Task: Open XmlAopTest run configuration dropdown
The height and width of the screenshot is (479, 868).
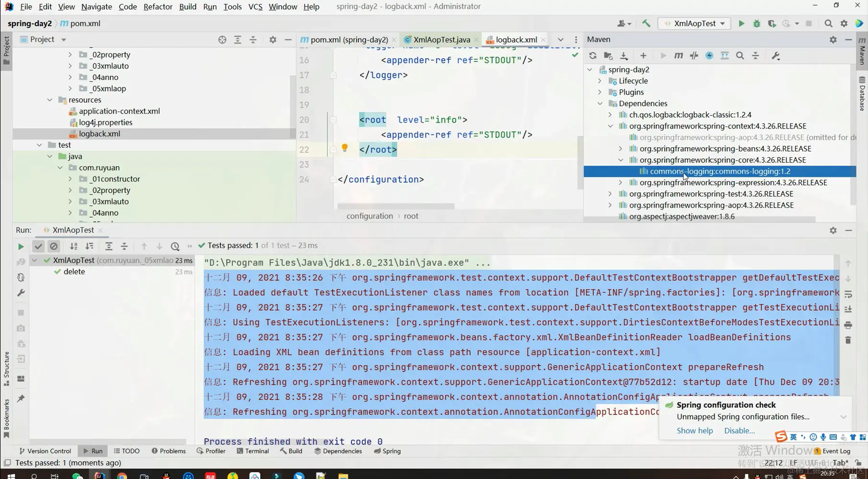Action: (x=694, y=23)
